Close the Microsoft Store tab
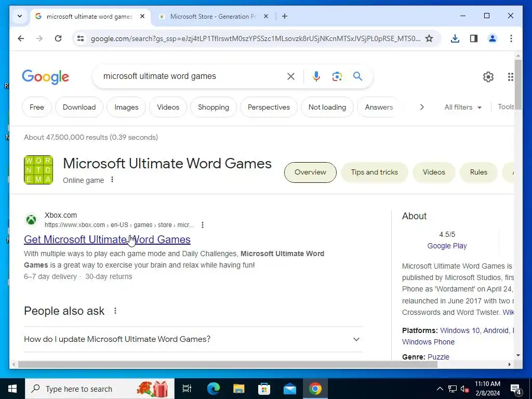Image resolution: width=532 pixels, height=399 pixels. click(x=266, y=16)
